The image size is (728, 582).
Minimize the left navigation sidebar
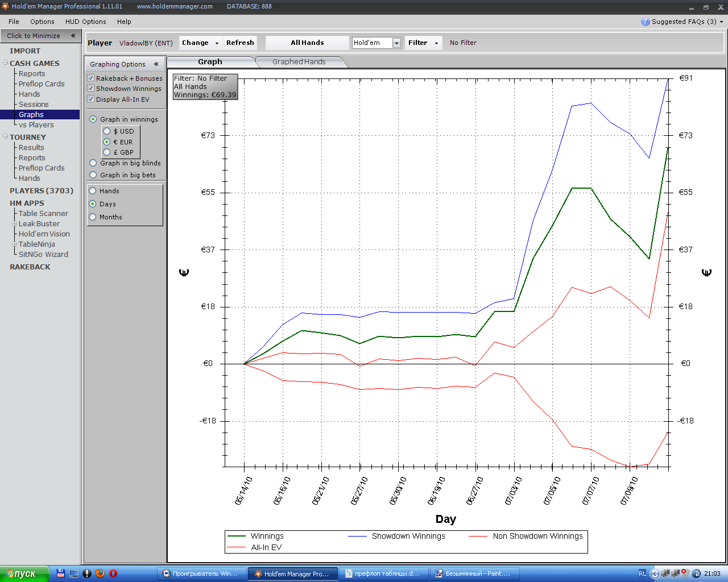(73, 36)
